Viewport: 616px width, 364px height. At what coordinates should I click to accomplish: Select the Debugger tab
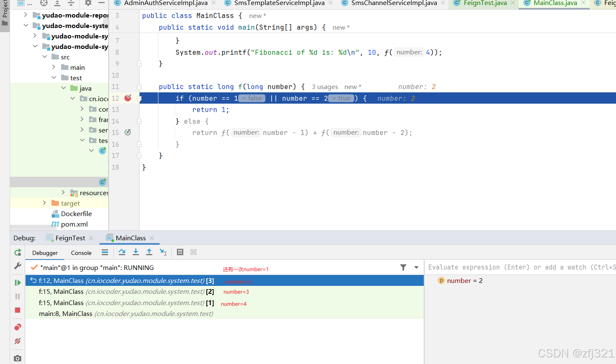click(x=45, y=253)
